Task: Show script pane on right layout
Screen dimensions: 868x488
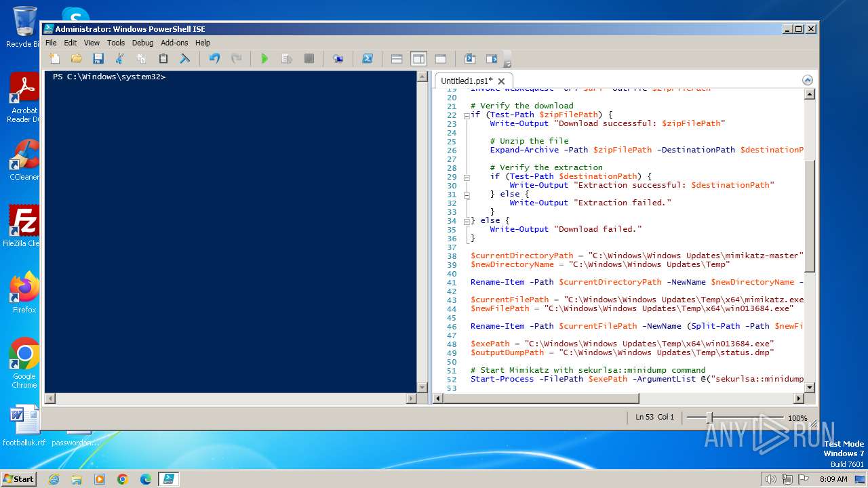Action: tap(418, 59)
